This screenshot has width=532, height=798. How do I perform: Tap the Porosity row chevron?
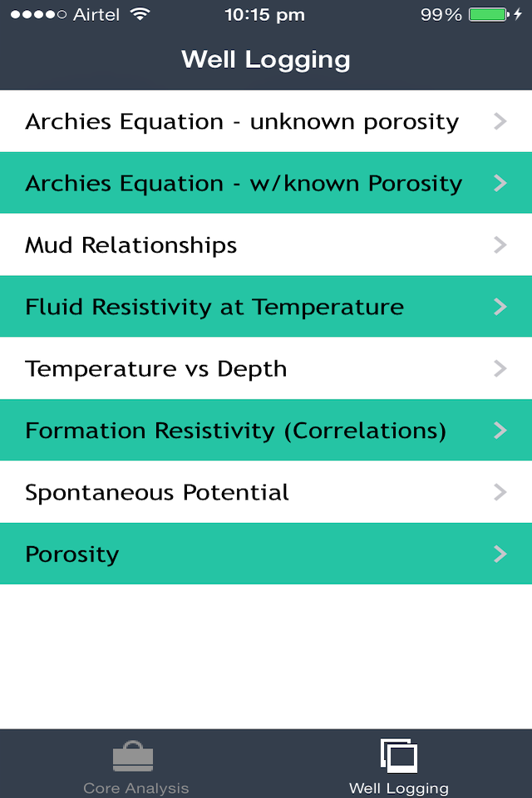[x=500, y=554]
